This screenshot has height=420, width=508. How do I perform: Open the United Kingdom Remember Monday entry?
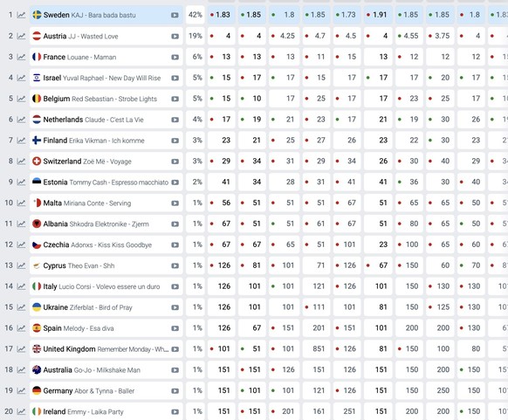pyautogui.click(x=106, y=349)
